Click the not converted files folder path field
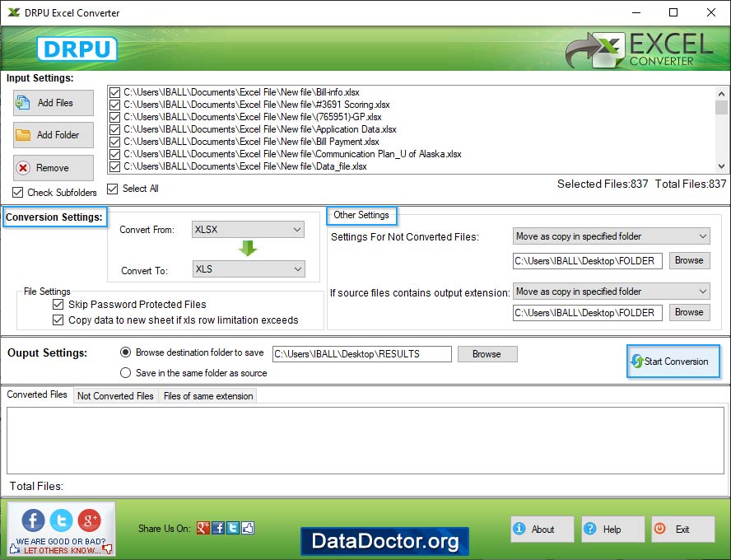 point(588,261)
